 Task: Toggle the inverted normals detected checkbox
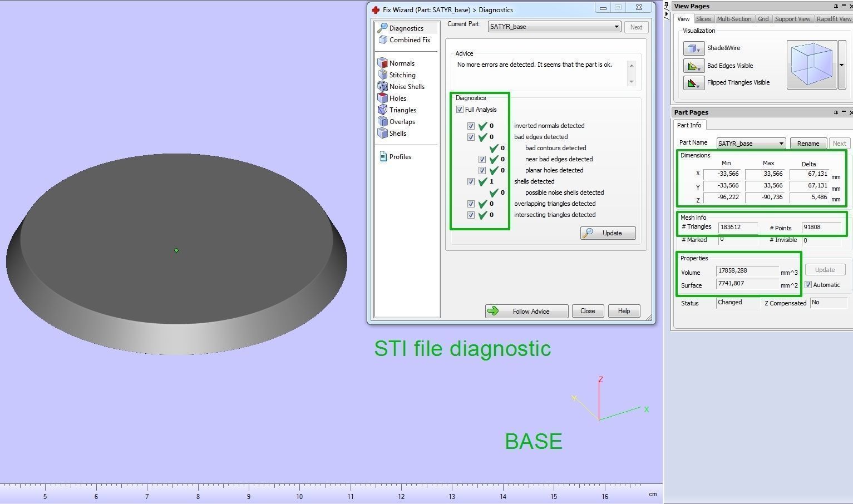tap(471, 126)
